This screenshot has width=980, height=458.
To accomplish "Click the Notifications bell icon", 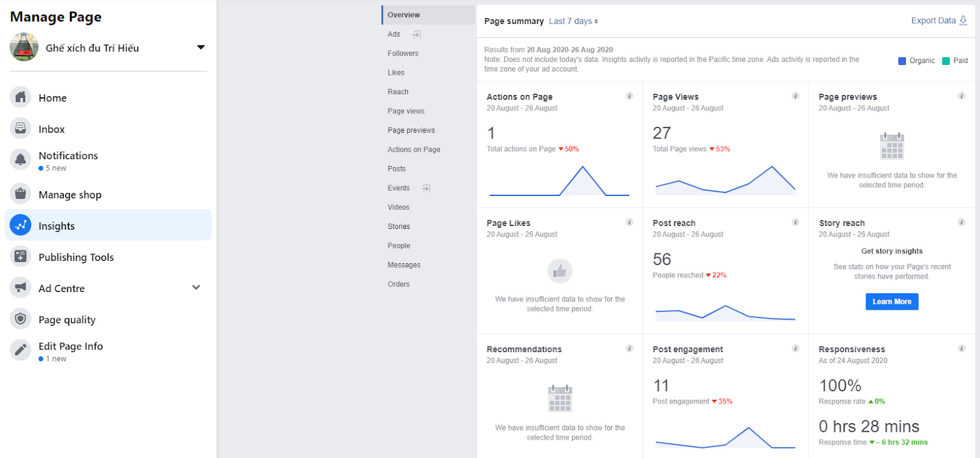I will click(20, 159).
